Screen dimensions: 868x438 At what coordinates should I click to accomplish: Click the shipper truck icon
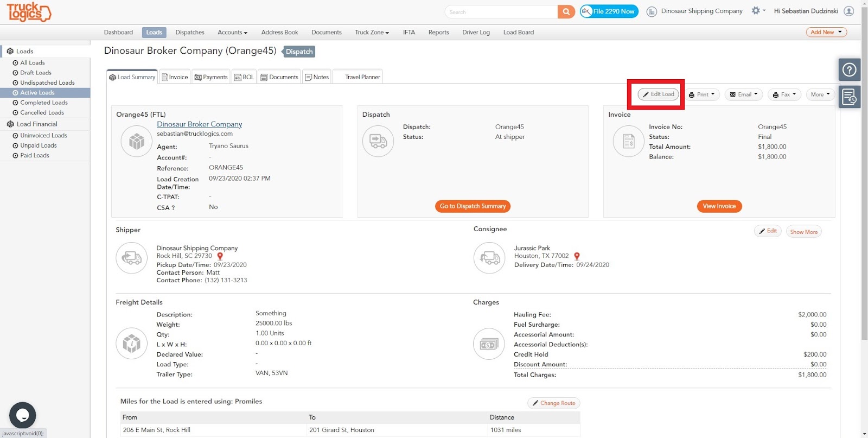pyautogui.click(x=132, y=258)
